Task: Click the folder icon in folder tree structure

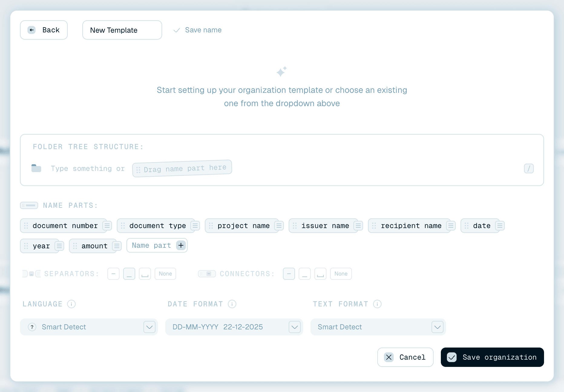Action: point(36,168)
